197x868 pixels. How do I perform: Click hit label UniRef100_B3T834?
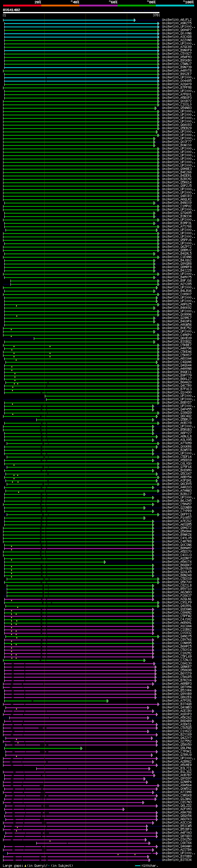177,860
